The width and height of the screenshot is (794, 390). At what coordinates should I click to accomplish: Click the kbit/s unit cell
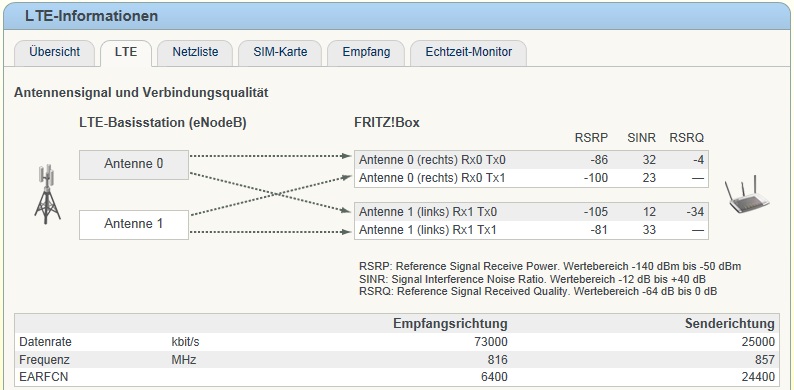[x=185, y=342]
